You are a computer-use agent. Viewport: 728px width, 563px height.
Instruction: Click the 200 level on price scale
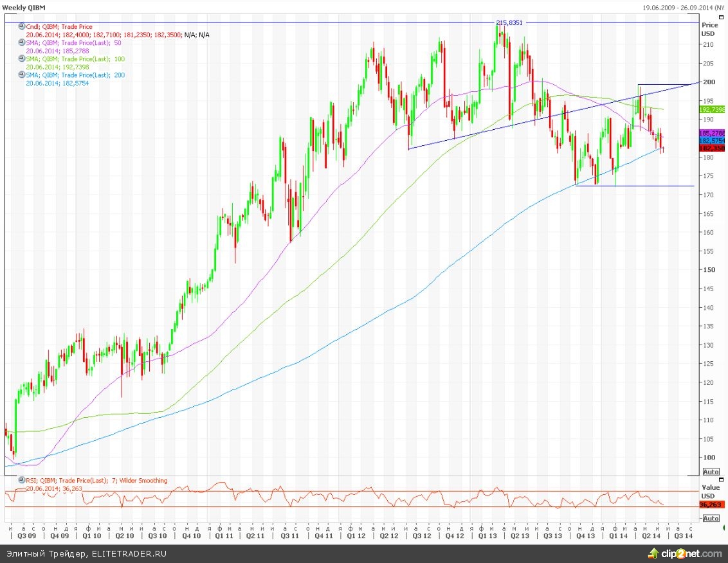[x=709, y=82]
